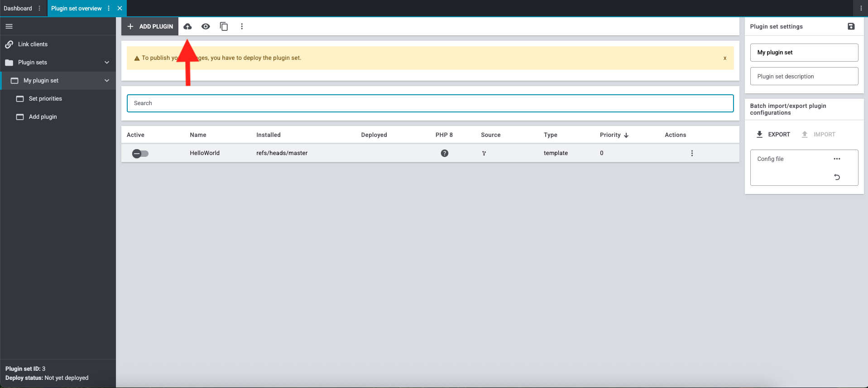Viewport: 868px width, 388px height.
Task: Click the EXPORT button
Action: [x=773, y=135]
